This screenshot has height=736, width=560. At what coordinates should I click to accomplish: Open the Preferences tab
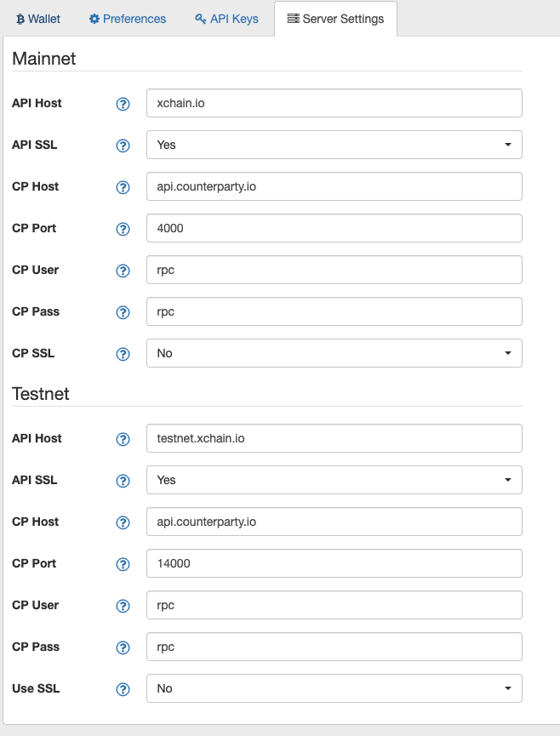tap(127, 19)
